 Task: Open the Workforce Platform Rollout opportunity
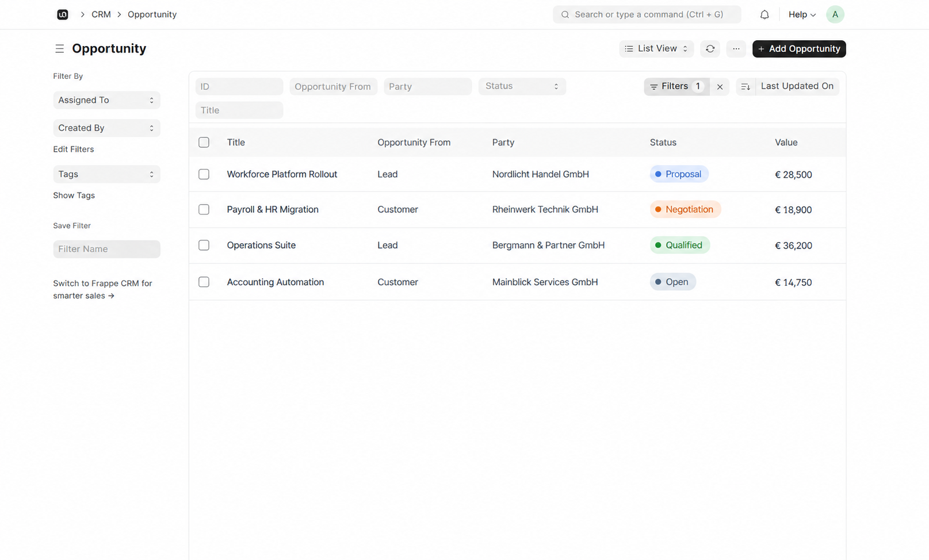pyautogui.click(x=282, y=174)
